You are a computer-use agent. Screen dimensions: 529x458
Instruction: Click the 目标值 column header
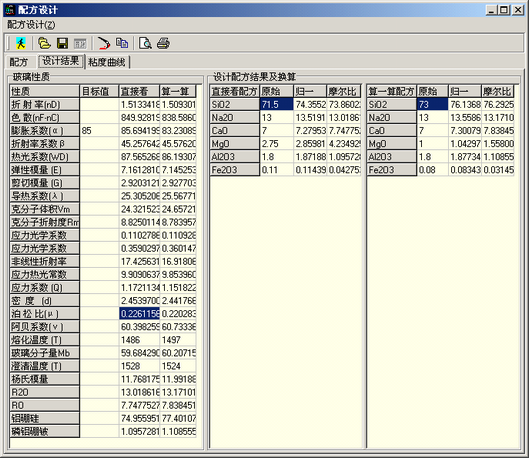[99, 91]
